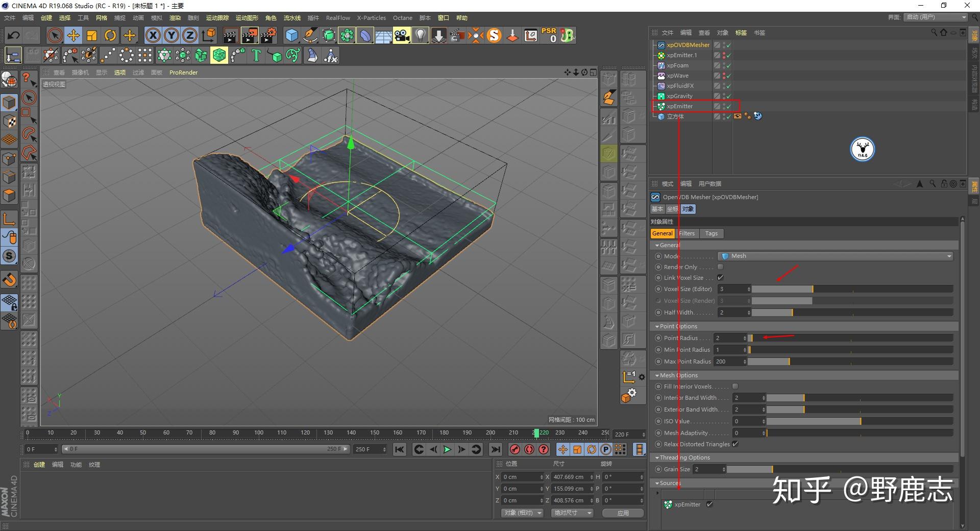This screenshot has width=980, height=531.
Task: Switch to the Filters tab
Action: click(x=687, y=233)
